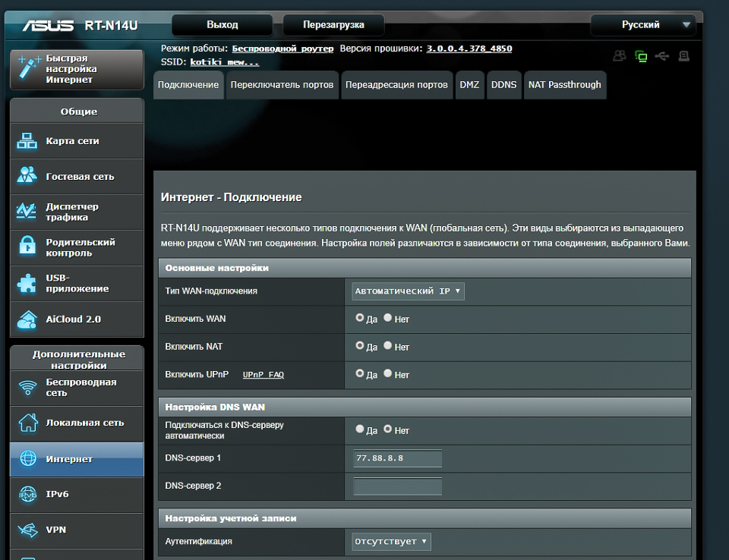Open the SSID kotiki_mew... link

pos(225,61)
